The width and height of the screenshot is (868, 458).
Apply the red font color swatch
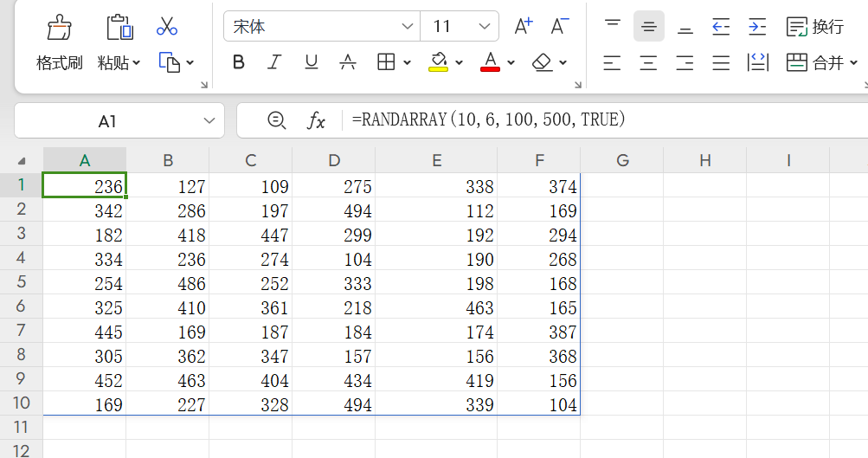490,62
